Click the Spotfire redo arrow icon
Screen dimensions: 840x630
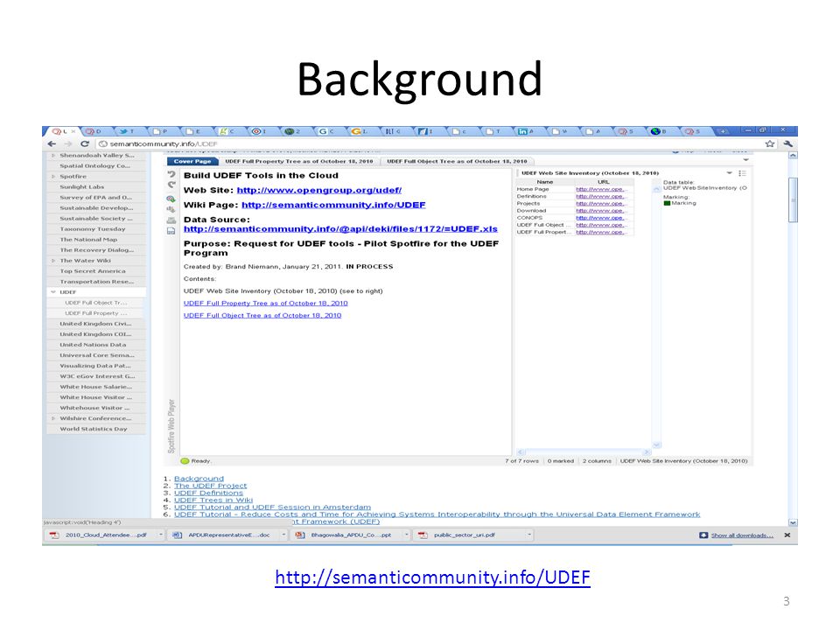171,185
